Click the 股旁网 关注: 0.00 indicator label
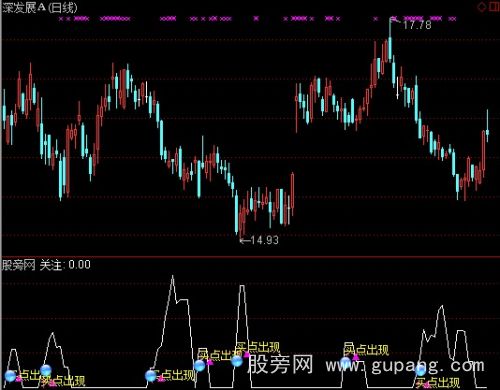The image size is (500, 390). tap(46, 265)
